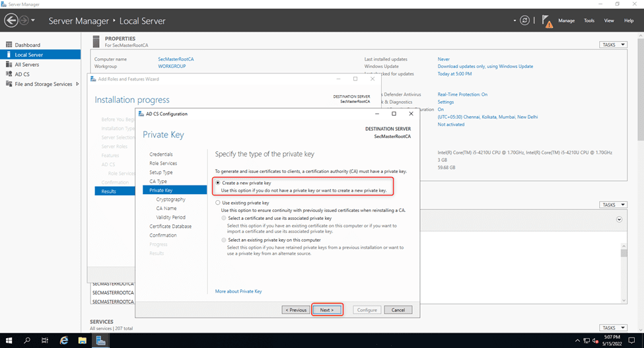Open the Help menu

click(629, 20)
